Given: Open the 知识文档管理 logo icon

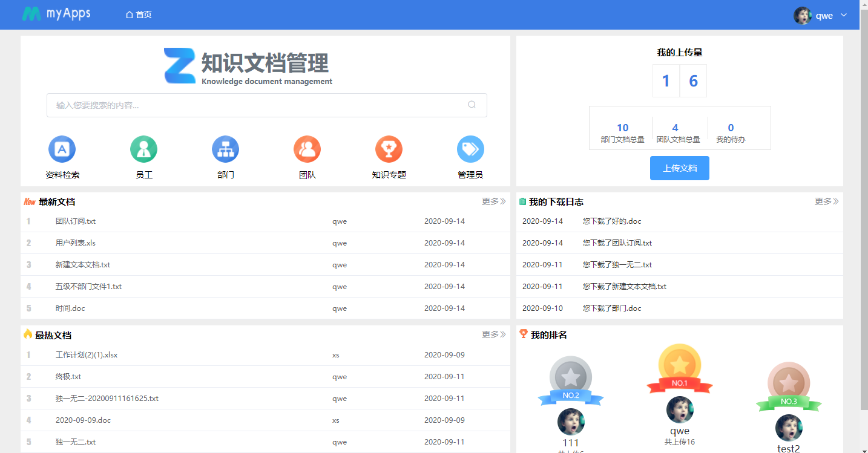Looking at the screenshot, I should click(x=179, y=64).
